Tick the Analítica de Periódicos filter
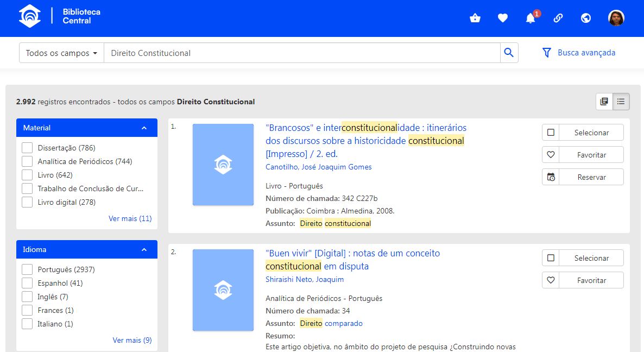Viewport: 644px width, 352px height. [x=27, y=161]
